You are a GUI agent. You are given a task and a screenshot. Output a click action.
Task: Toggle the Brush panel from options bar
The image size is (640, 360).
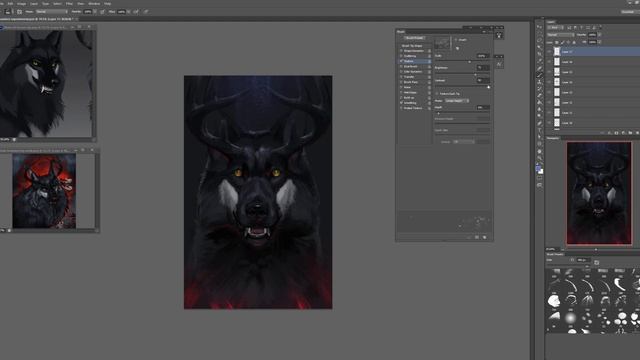[20, 12]
